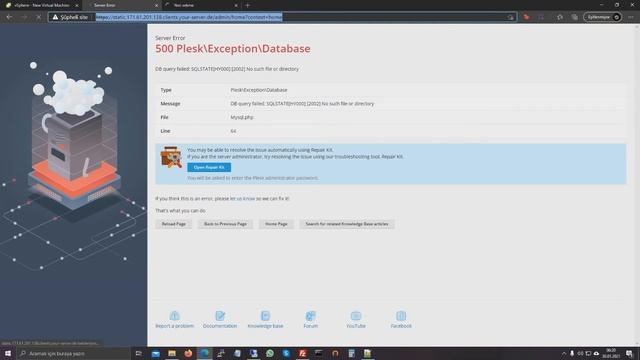Screen dimensions: 640x360
Task: Click the taskbar clock and date
Action: tap(611, 353)
